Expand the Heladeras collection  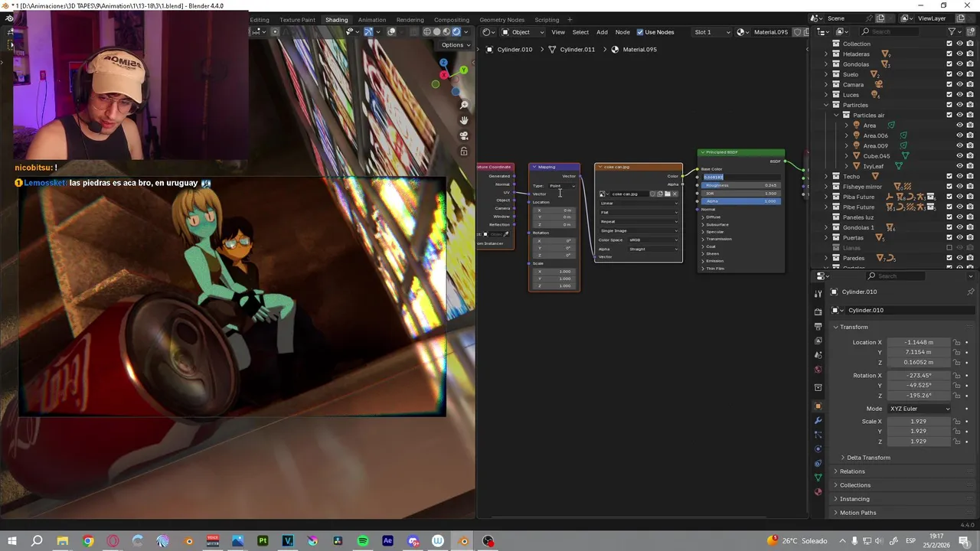[826, 54]
